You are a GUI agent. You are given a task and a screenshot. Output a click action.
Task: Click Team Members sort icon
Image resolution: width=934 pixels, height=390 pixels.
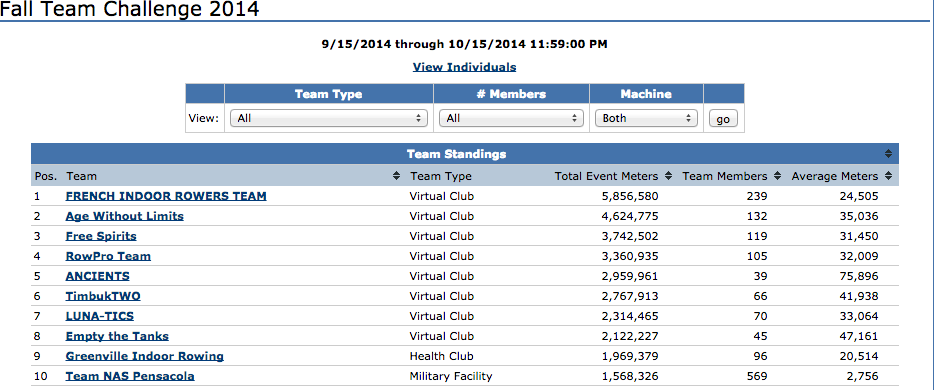click(777, 176)
